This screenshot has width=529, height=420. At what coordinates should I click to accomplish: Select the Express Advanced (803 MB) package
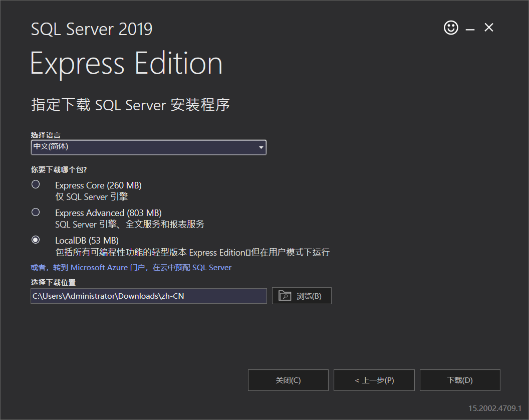[x=35, y=212]
